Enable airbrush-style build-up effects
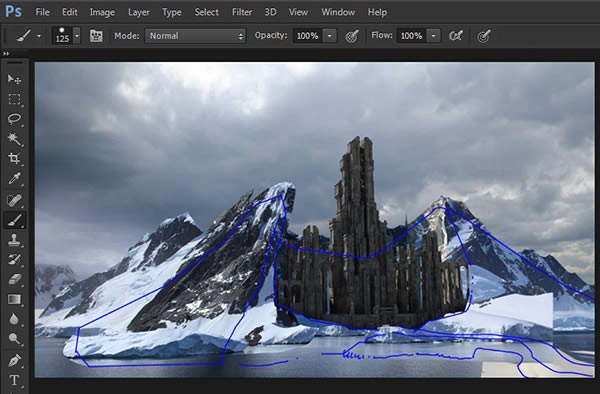Screen dimensions: 600x394 coord(456,36)
